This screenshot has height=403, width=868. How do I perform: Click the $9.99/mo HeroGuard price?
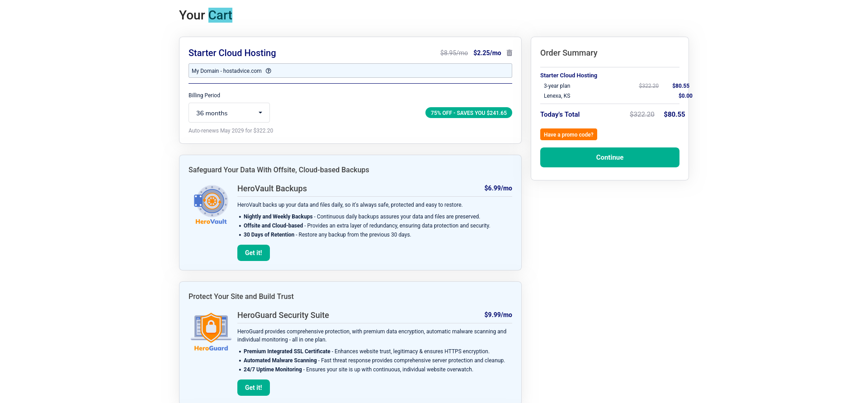[x=498, y=315]
